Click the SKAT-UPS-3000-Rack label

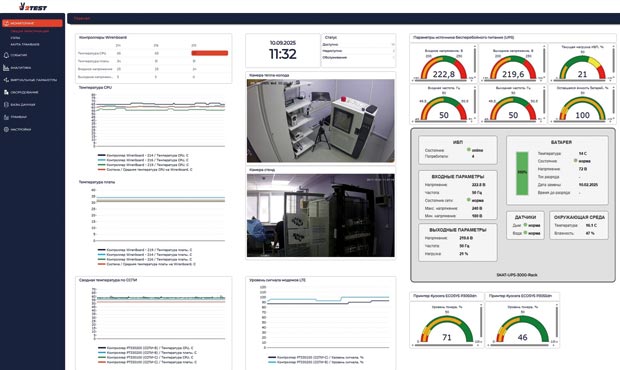click(x=517, y=275)
